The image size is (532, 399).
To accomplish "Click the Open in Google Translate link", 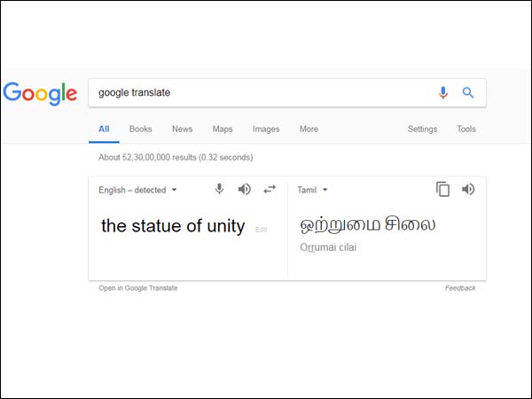I will click(138, 288).
